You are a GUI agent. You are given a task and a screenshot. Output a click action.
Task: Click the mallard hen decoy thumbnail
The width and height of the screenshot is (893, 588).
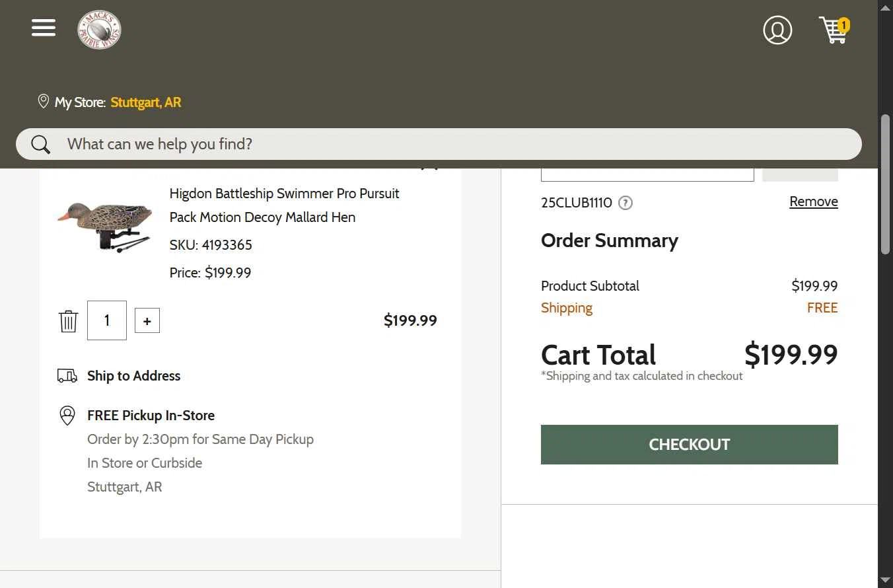(106, 227)
